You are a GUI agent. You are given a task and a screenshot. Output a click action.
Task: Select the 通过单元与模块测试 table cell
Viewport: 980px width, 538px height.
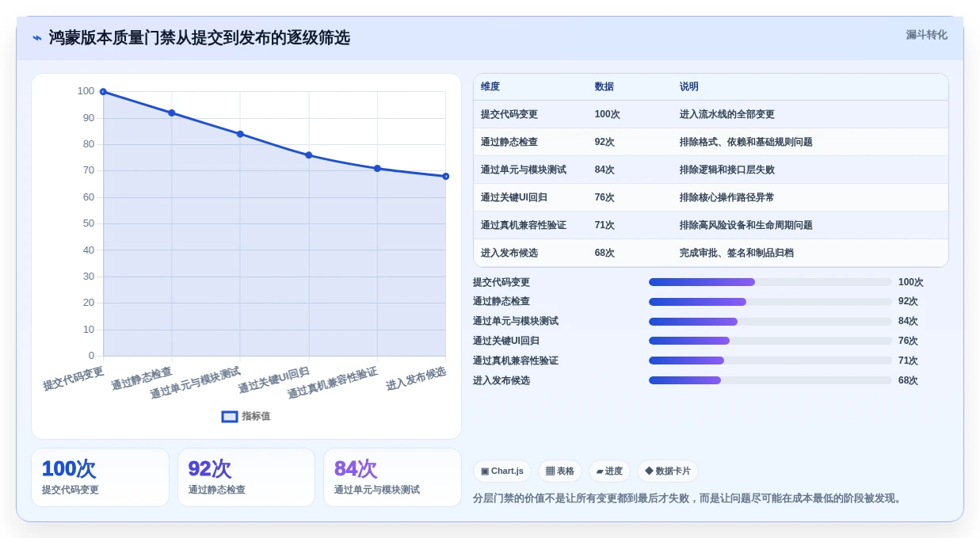(x=524, y=170)
